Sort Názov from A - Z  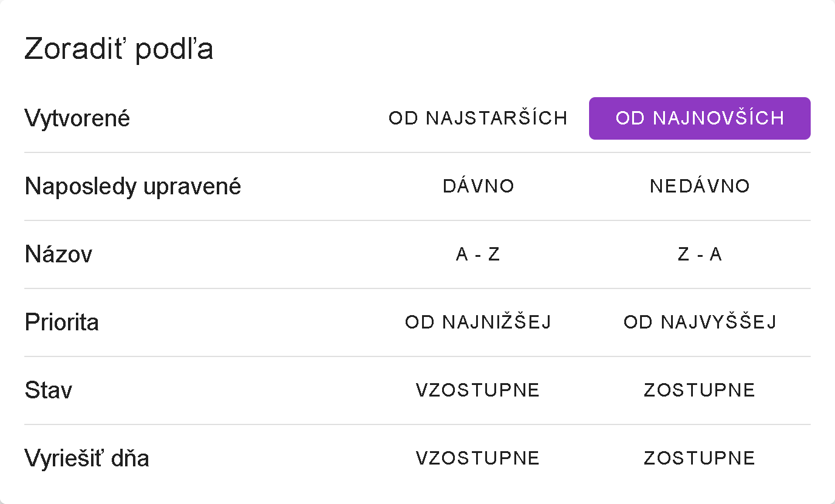478,254
